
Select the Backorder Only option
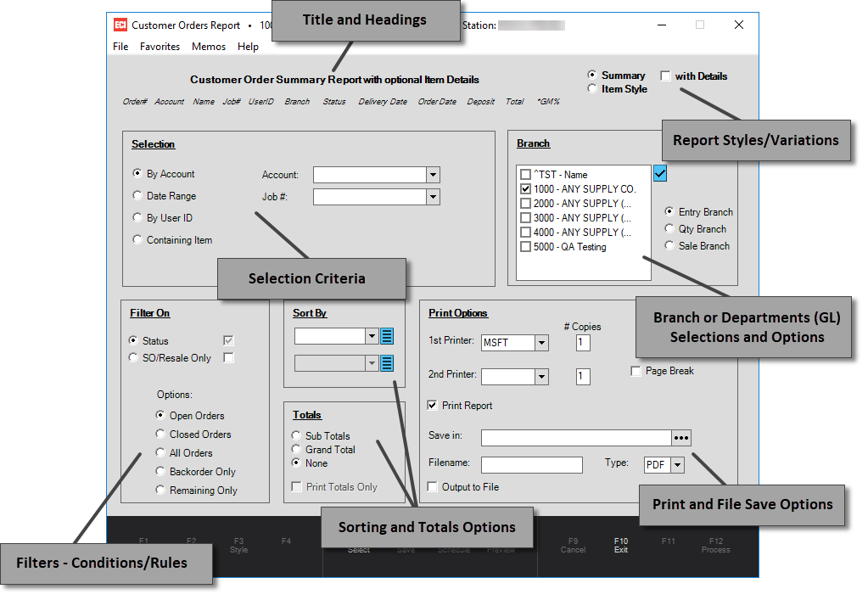click(x=160, y=472)
